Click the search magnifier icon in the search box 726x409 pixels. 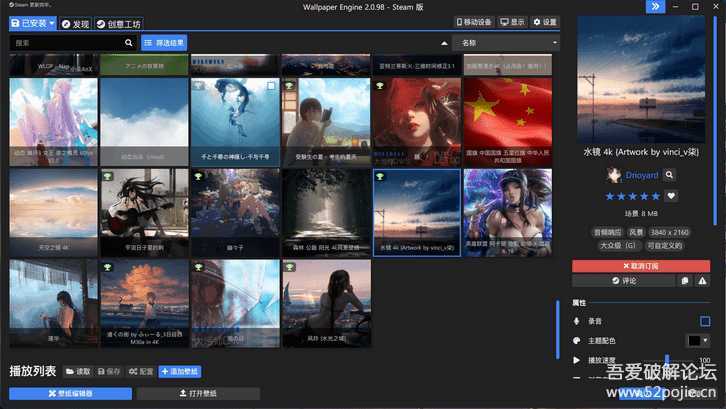[129, 43]
